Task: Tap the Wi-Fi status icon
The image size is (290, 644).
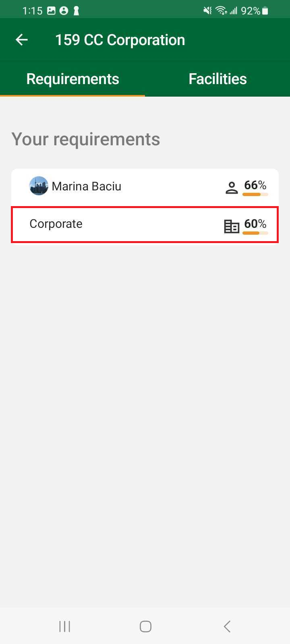Action: click(221, 11)
